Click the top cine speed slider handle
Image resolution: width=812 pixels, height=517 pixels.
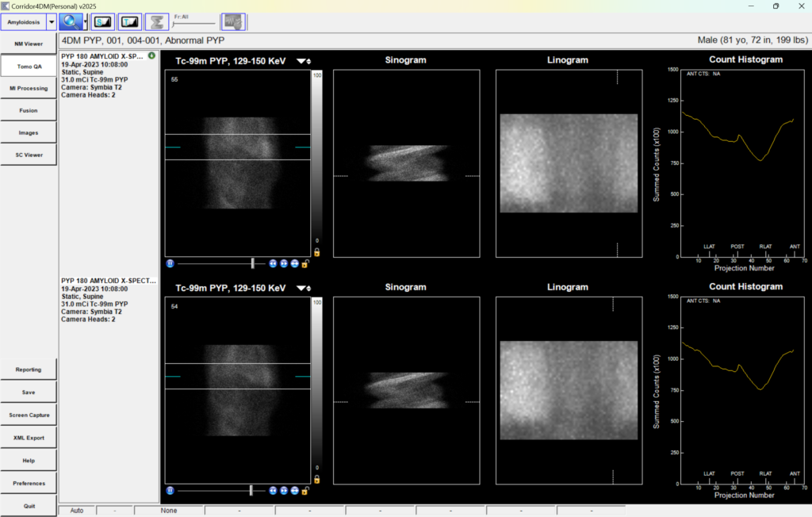(x=253, y=263)
